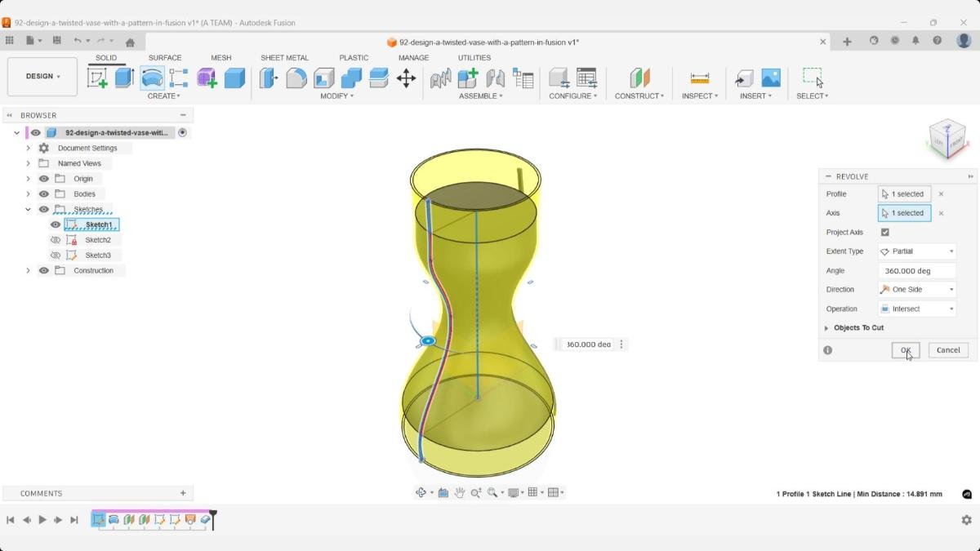Activate the Orbit tool

click(x=421, y=491)
